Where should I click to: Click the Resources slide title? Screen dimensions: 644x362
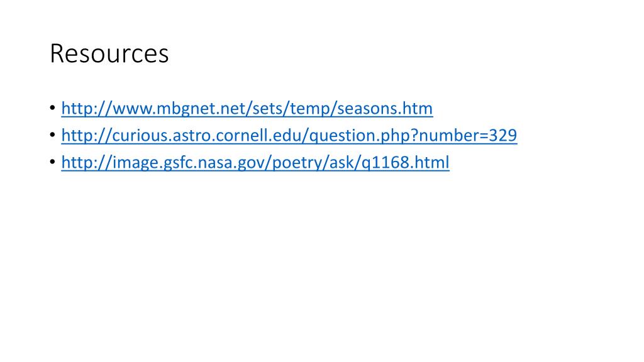point(109,53)
